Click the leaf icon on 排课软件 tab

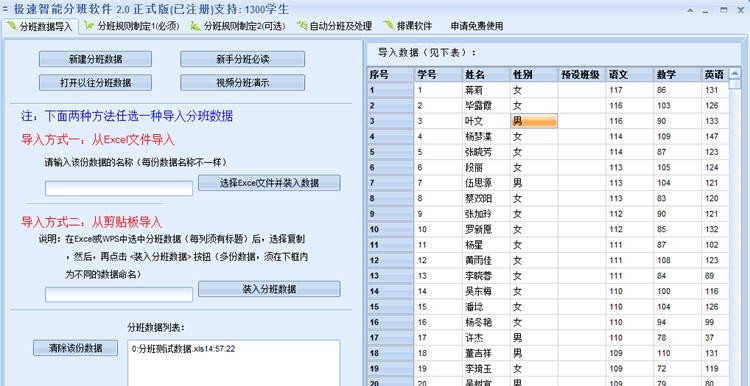[x=388, y=25]
